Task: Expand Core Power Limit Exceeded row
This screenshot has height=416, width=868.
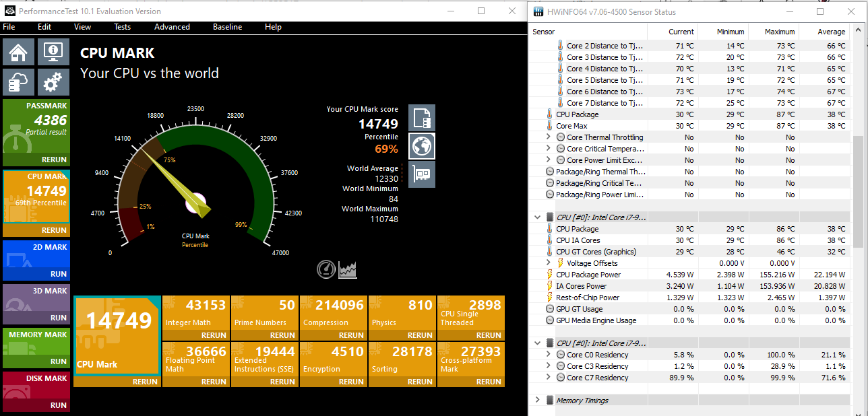Action: [x=549, y=160]
